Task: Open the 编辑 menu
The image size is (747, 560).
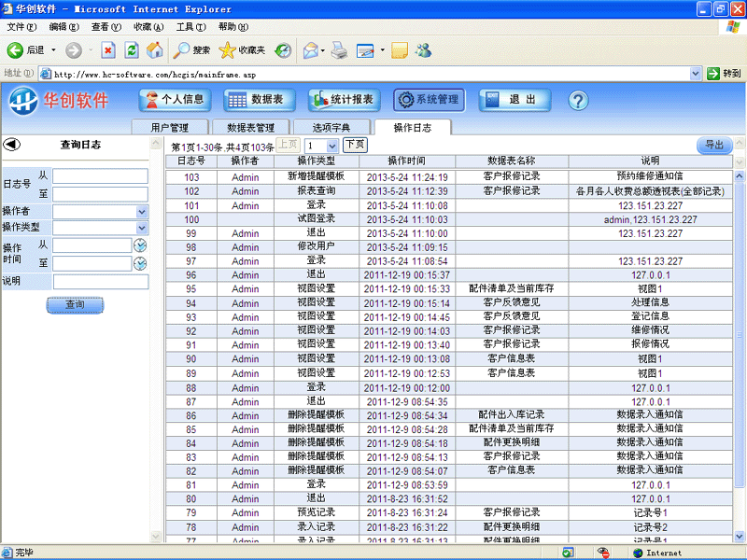Action: 63,27
